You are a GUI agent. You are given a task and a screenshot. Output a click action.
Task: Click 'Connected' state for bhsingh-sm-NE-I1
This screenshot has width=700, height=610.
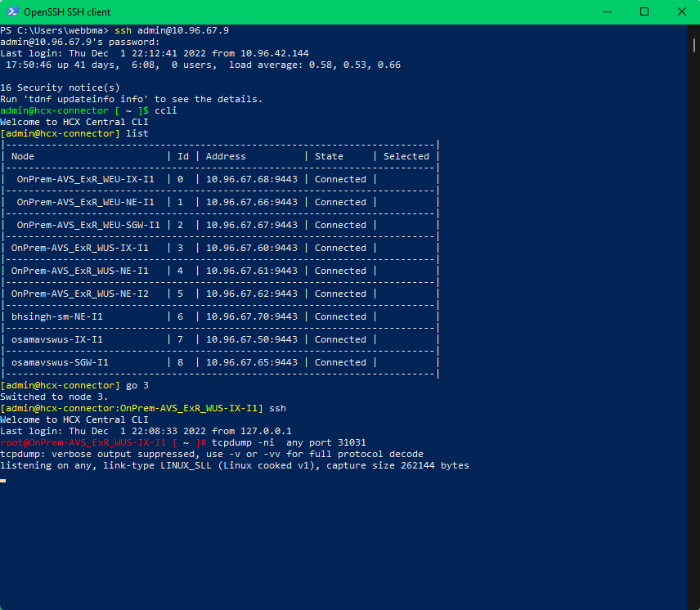(x=341, y=316)
